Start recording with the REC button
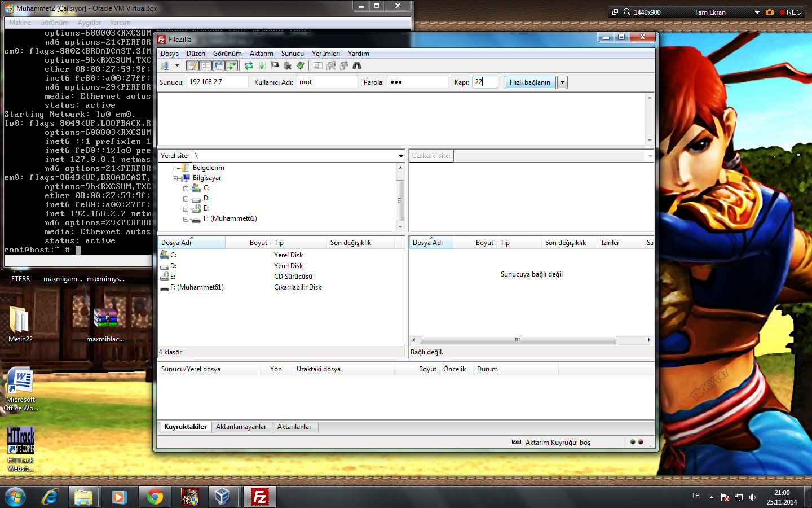This screenshot has height=508, width=812. click(x=791, y=12)
